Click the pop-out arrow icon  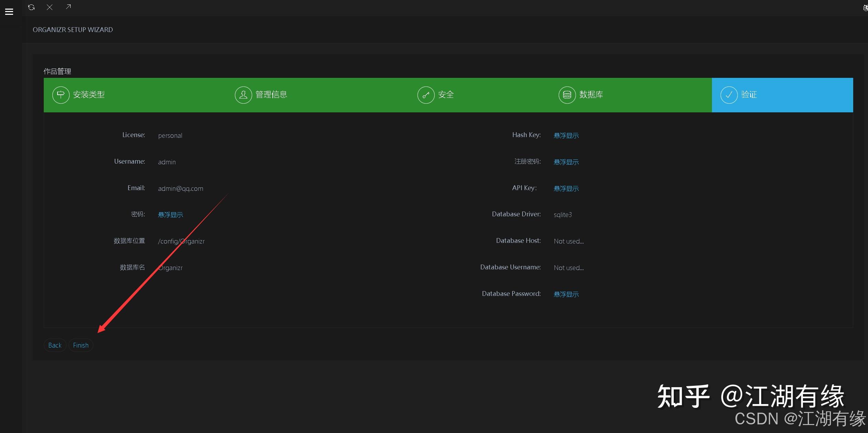click(x=68, y=7)
